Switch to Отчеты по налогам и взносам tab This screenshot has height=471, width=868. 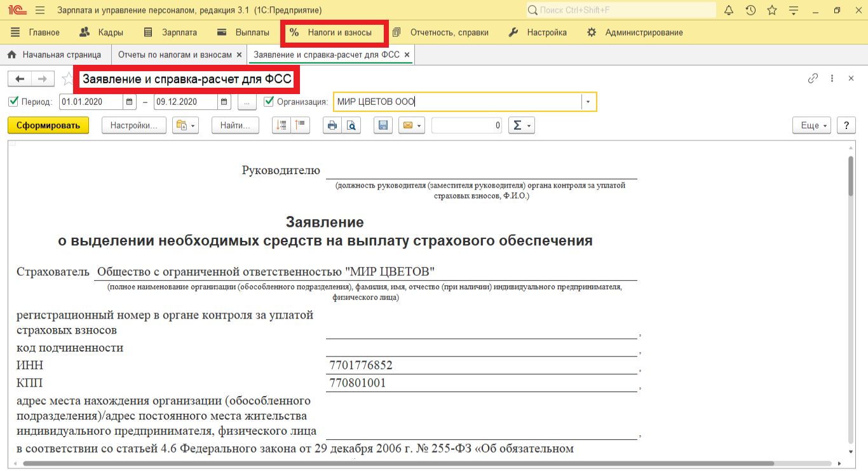pos(175,55)
